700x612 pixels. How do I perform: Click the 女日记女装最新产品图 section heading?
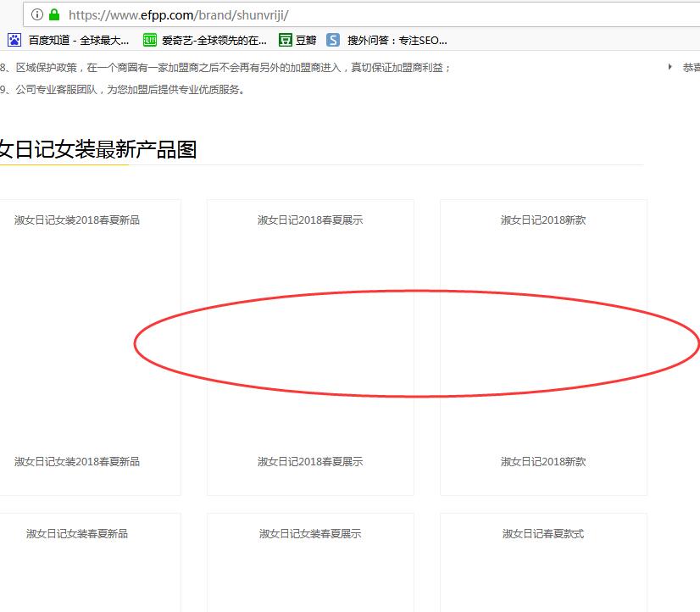(98, 150)
